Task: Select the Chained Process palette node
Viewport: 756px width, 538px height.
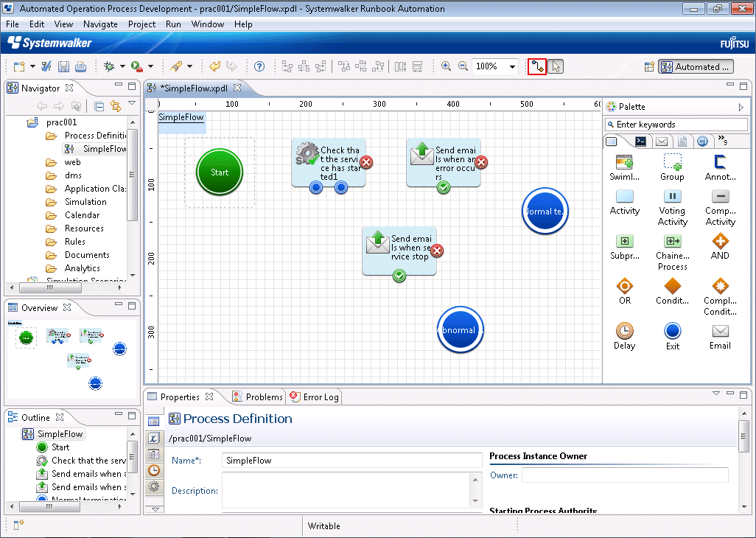Action: pyautogui.click(x=672, y=253)
